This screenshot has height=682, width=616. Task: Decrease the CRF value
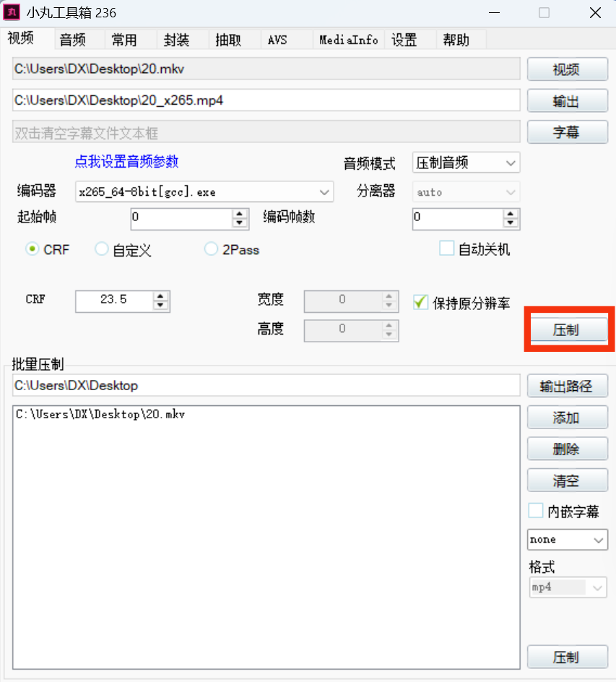pyautogui.click(x=160, y=306)
